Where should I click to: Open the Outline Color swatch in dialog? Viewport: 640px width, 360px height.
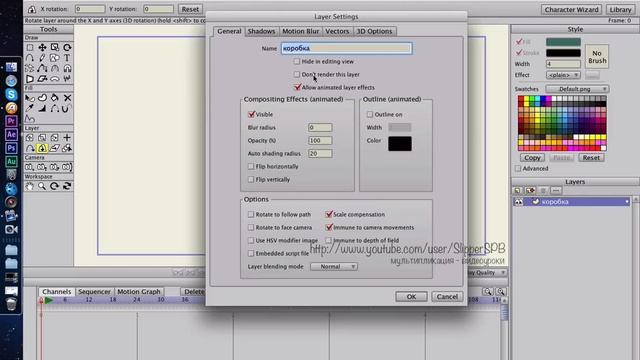tap(400, 144)
